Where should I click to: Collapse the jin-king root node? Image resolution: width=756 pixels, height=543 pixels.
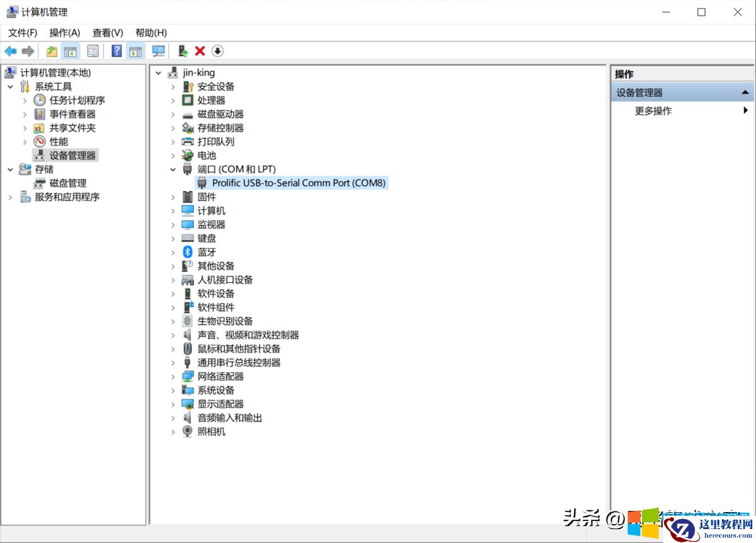click(x=158, y=73)
